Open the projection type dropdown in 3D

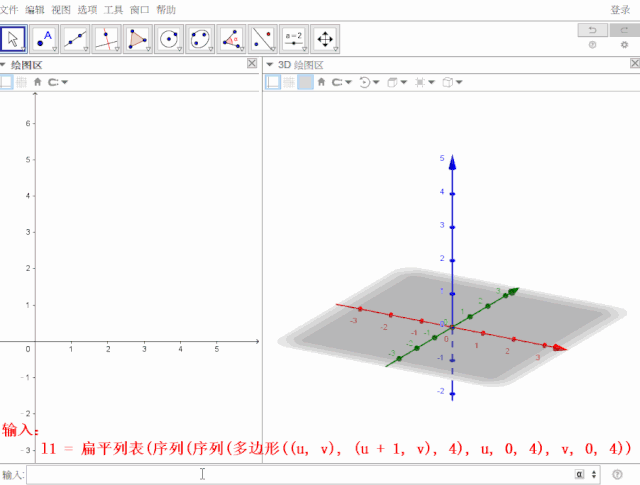452,82
